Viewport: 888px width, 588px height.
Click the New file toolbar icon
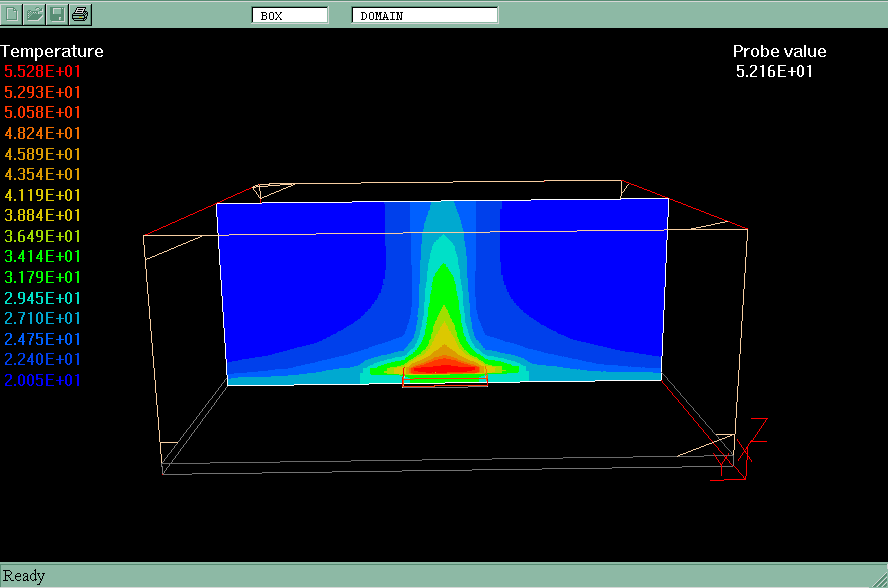tap(13, 14)
